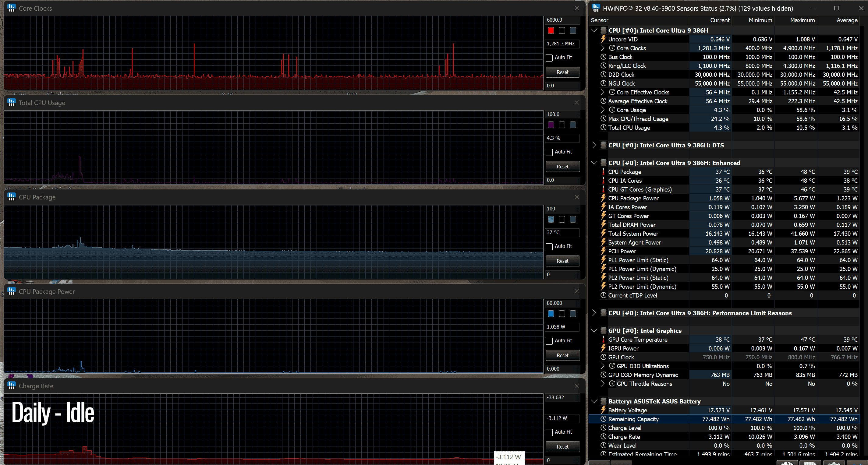The height and width of the screenshot is (465, 868).
Task: Expand the GPU Throttle Reasons row
Action: [x=603, y=383]
